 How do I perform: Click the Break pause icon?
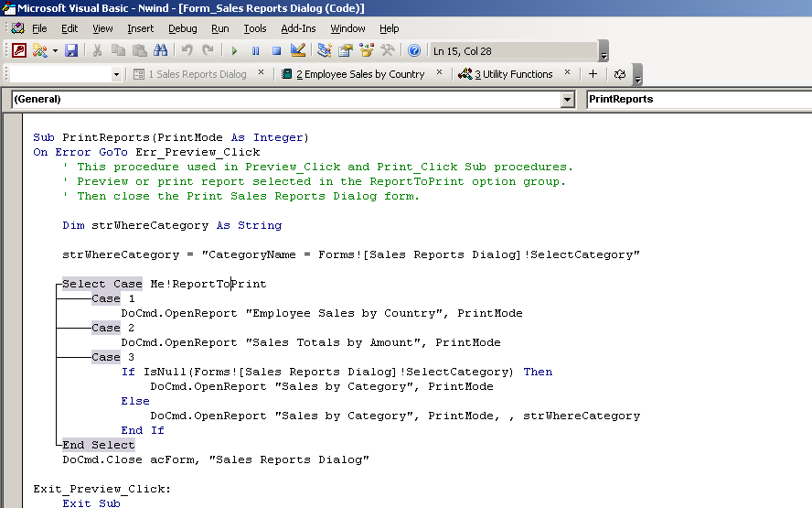(255, 51)
